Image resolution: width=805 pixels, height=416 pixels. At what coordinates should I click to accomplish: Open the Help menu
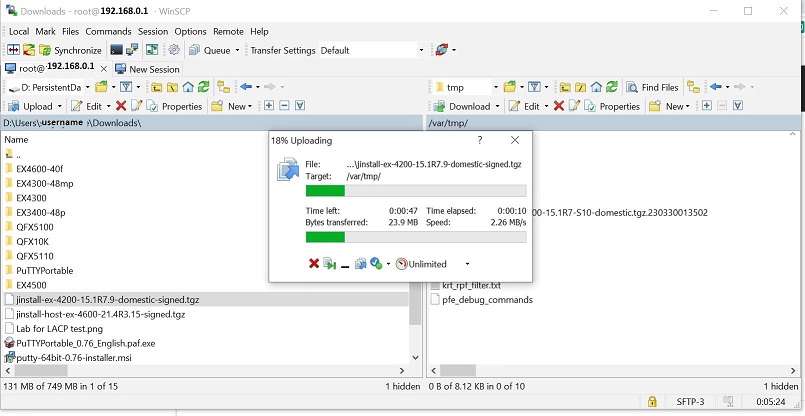coord(259,31)
